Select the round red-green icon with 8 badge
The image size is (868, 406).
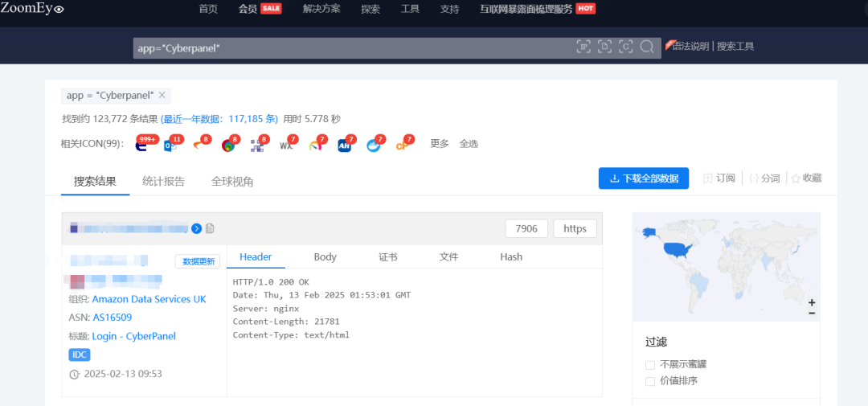228,146
